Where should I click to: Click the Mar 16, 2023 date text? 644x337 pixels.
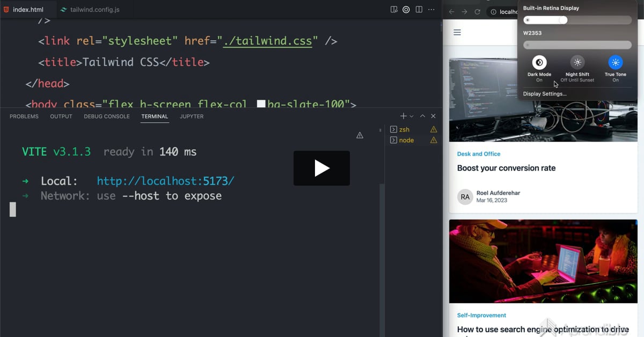(x=492, y=201)
